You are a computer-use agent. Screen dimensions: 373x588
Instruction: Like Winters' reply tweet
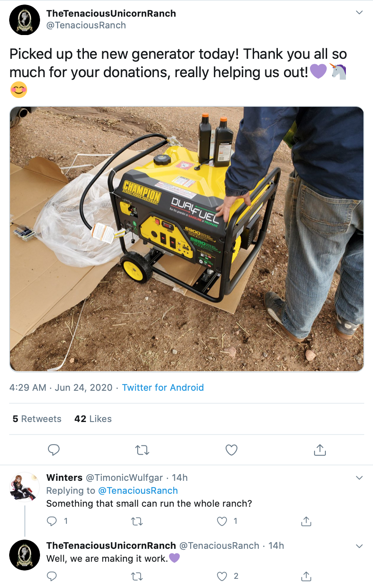[222, 521]
